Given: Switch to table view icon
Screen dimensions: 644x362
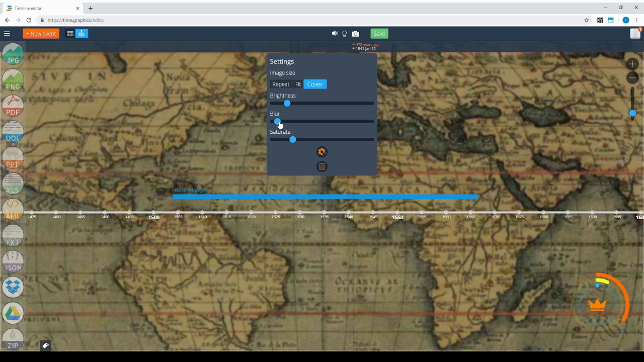Looking at the screenshot, I should click(70, 34).
